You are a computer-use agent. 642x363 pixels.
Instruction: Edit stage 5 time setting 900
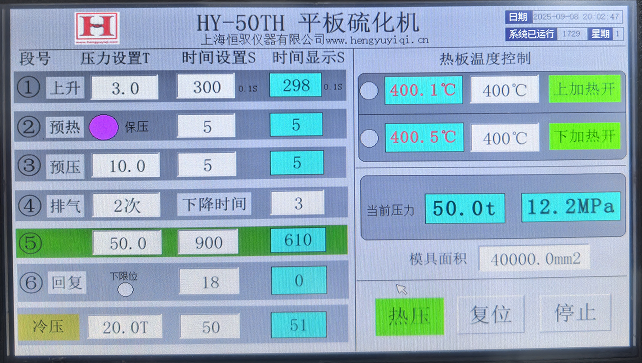[x=208, y=242]
